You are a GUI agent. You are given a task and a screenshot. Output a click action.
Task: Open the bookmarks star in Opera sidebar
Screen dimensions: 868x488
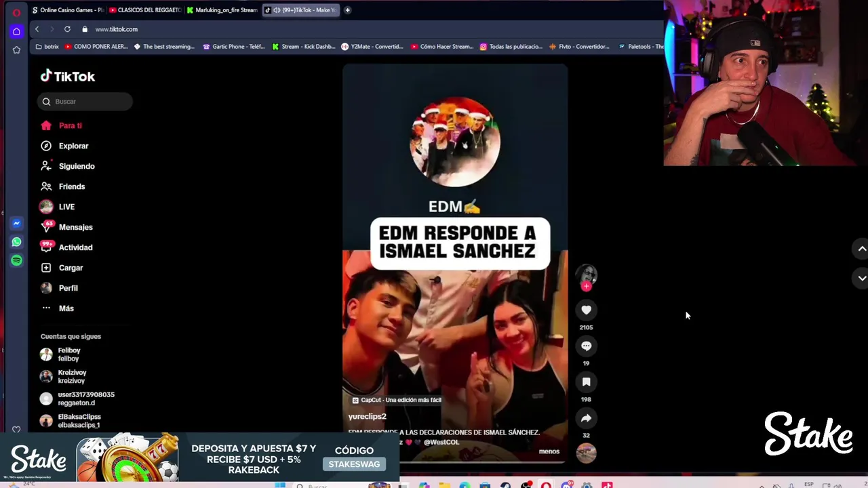16,50
